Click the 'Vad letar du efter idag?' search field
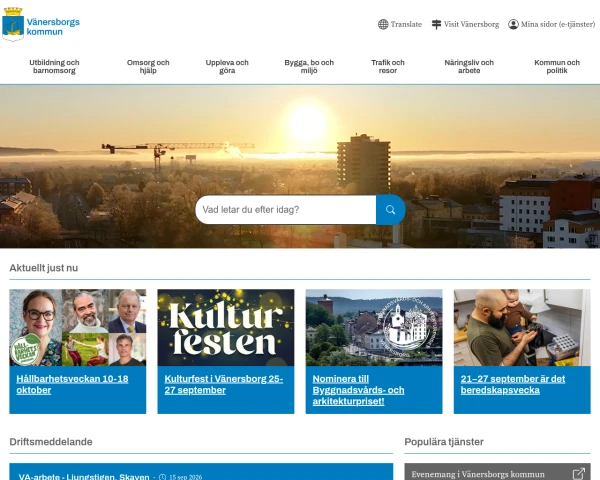The height and width of the screenshot is (480, 600). pyautogui.click(x=286, y=210)
